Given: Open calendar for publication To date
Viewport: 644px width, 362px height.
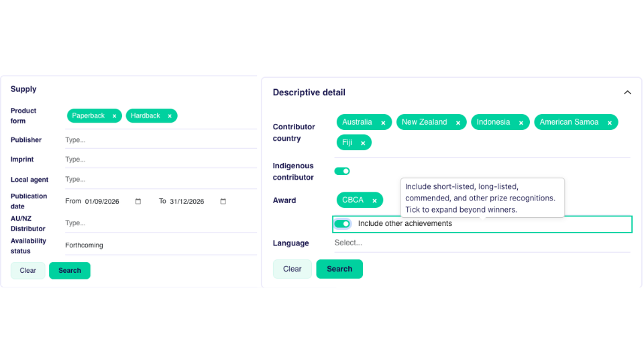Looking at the screenshot, I should [223, 201].
